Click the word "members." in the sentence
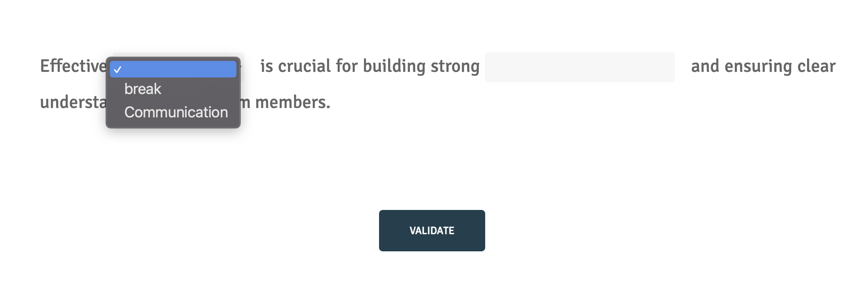This screenshot has width=868, height=304. pos(293,102)
